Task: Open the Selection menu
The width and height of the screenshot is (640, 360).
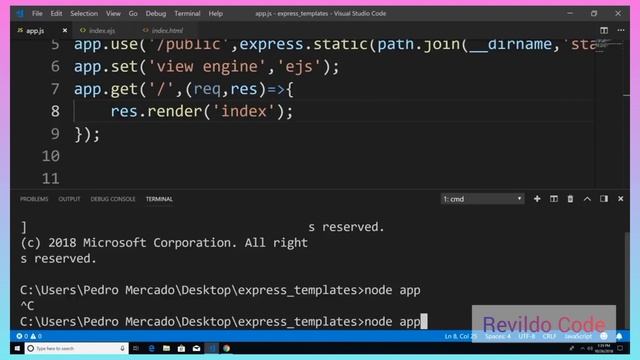Action: [84, 13]
